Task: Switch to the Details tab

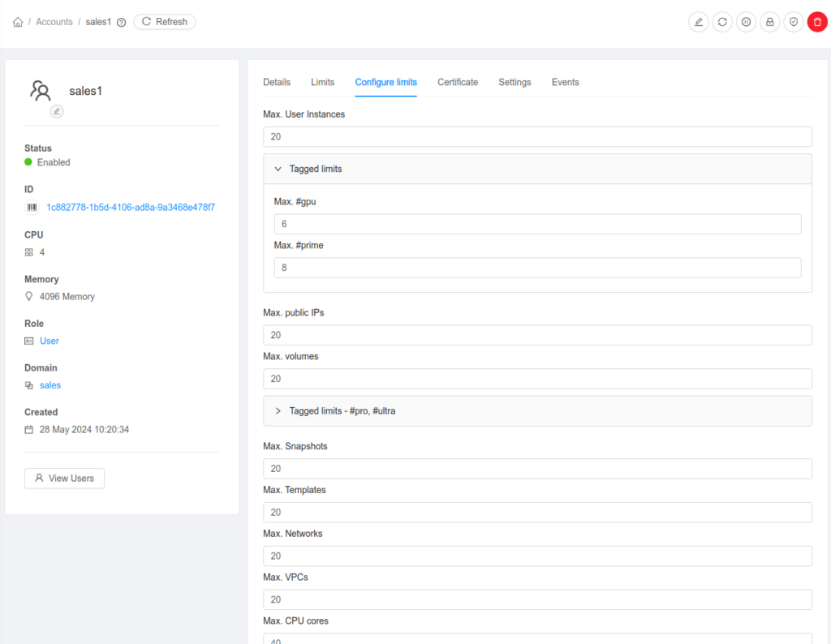Action: pyautogui.click(x=277, y=82)
